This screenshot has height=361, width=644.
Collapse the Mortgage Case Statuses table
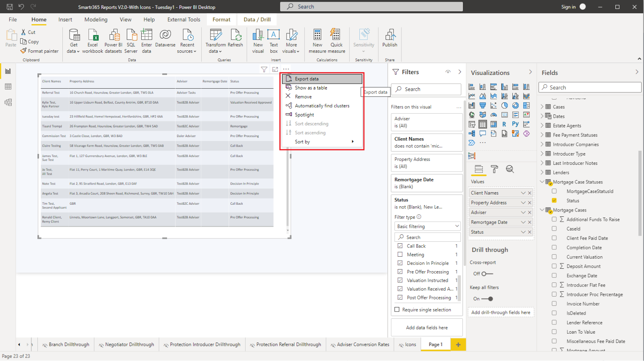(x=542, y=182)
